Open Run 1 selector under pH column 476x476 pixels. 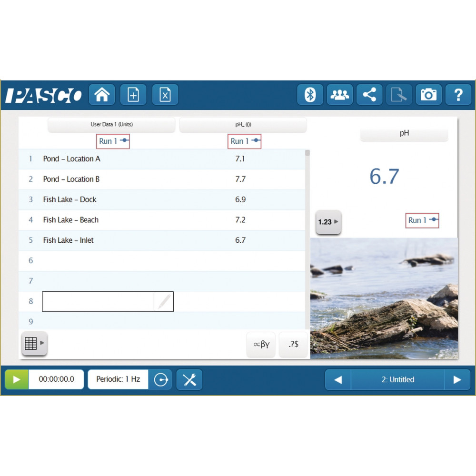pyautogui.click(x=245, y=141)
